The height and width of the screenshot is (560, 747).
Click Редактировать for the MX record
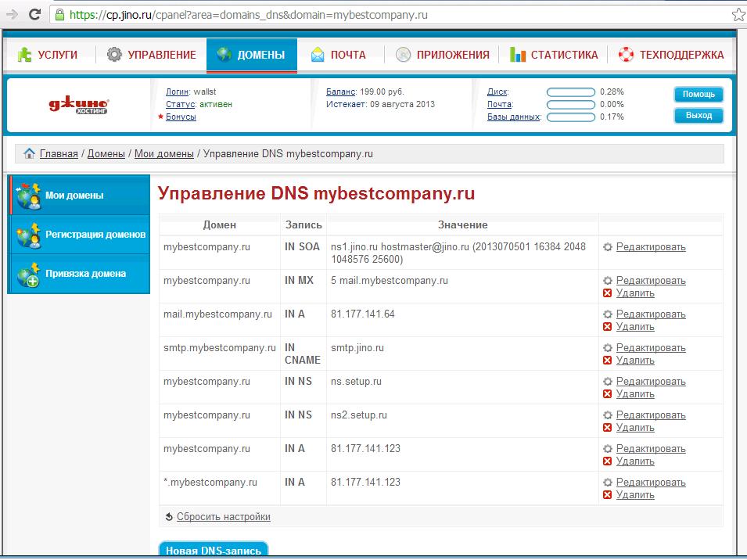pos(651,281)
